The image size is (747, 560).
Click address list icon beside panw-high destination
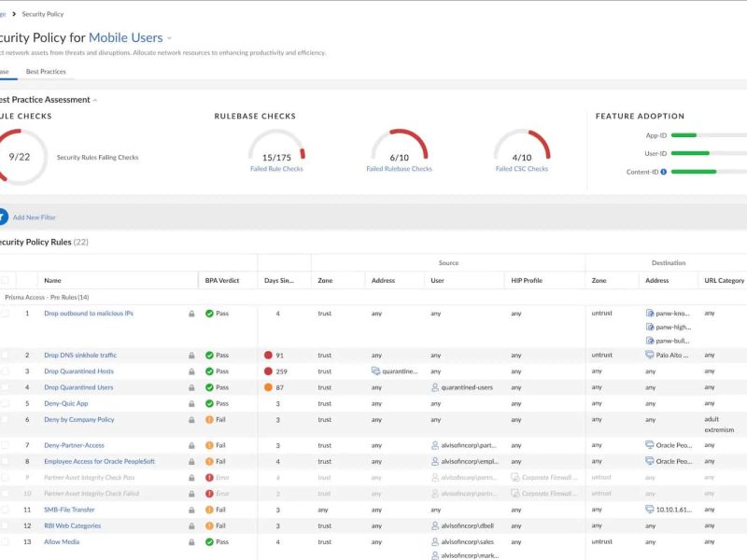[650, 327]
